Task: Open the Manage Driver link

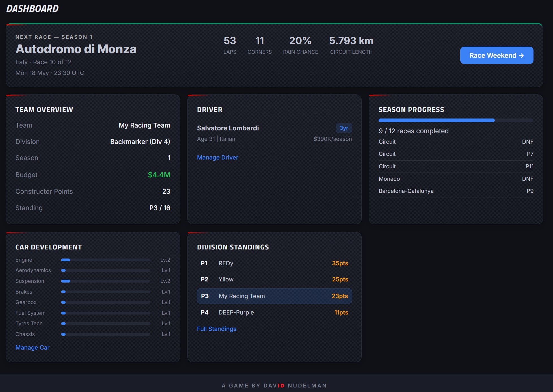Action: click(x=217, y=158)
